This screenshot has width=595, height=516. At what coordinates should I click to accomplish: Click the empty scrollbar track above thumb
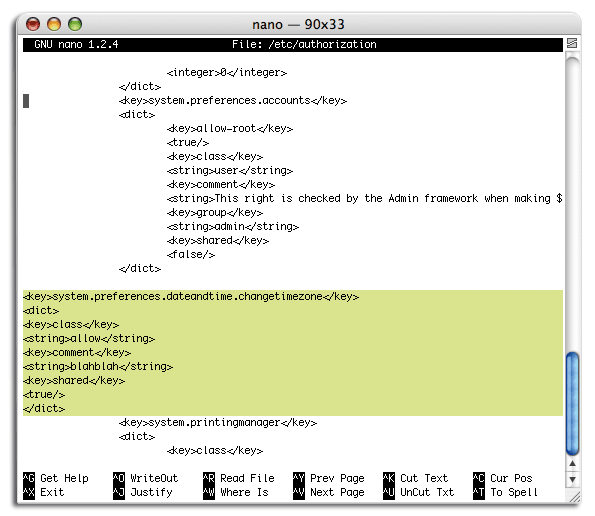pos(572,205)
